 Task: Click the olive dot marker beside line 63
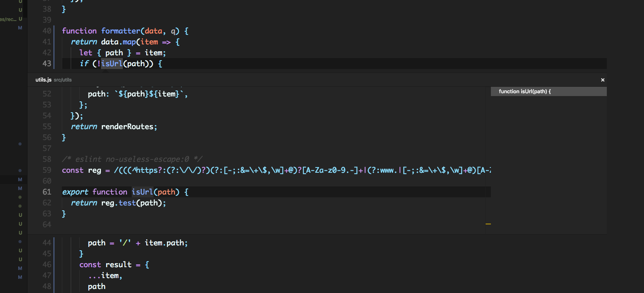pos(20,206)
